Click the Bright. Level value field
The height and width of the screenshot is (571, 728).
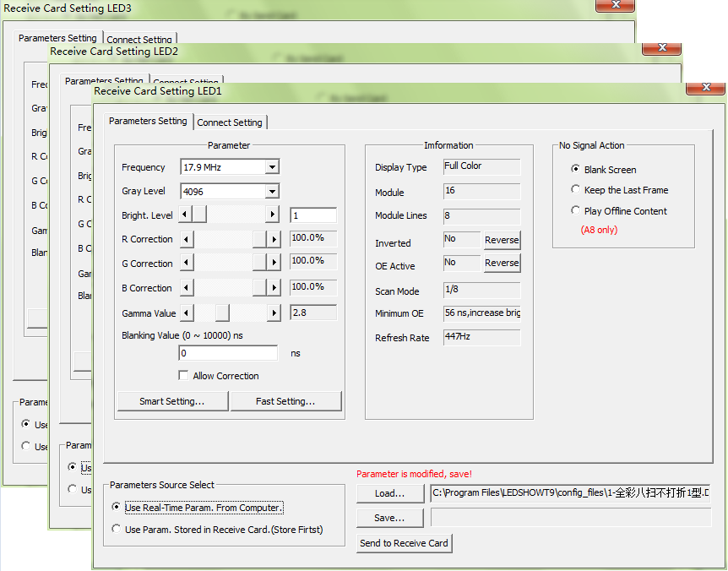pos(313,215)
